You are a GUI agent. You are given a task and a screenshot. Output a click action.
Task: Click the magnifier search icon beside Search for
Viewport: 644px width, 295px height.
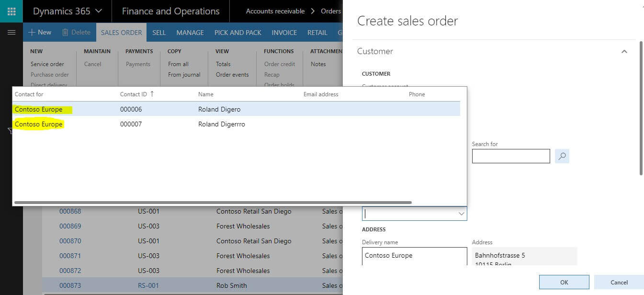pyautogui.click(x=562, y=156)
